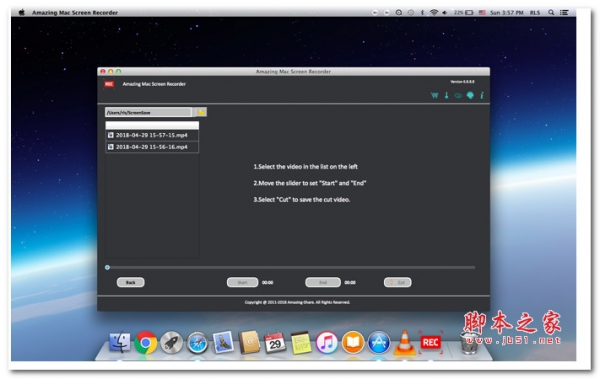
Task: Select video 2018-04-29 15-56-16.mp4
Action: click(x=152, y=147)
